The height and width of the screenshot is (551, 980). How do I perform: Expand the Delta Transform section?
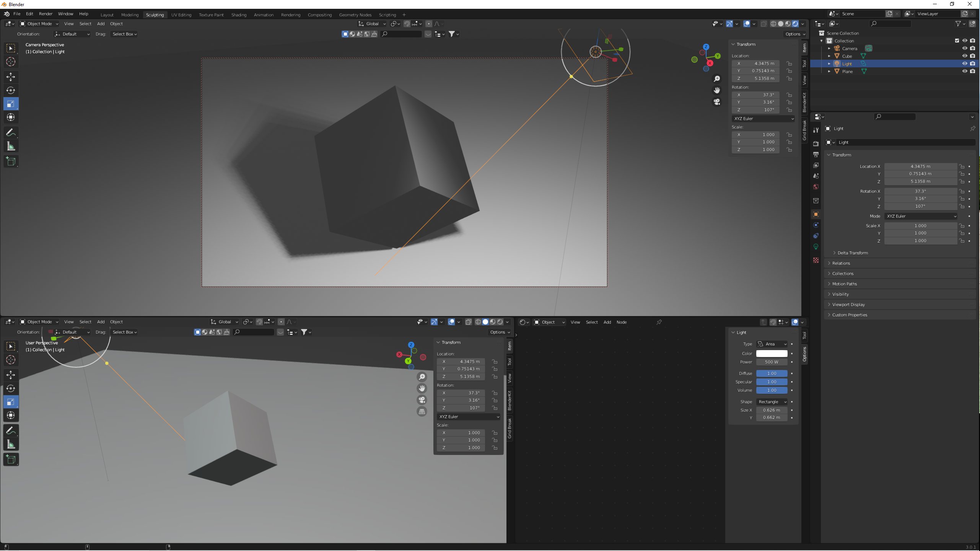(852, 253)
